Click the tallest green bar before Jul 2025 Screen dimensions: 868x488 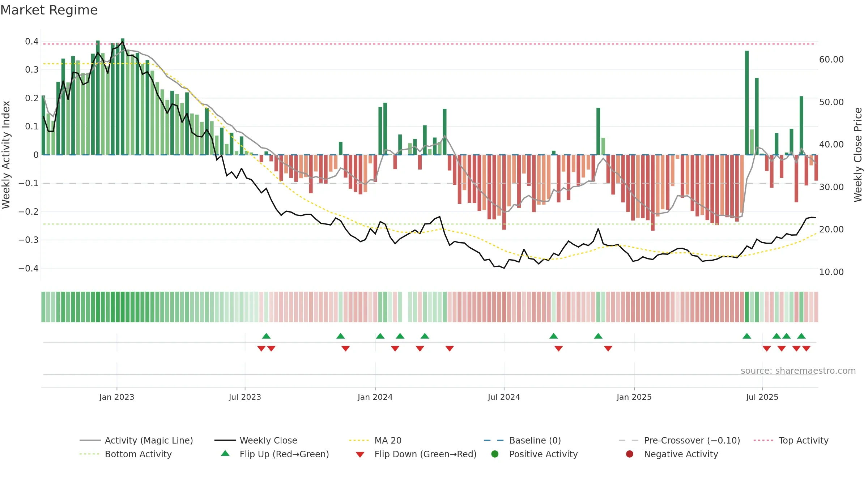coord(747,103)
